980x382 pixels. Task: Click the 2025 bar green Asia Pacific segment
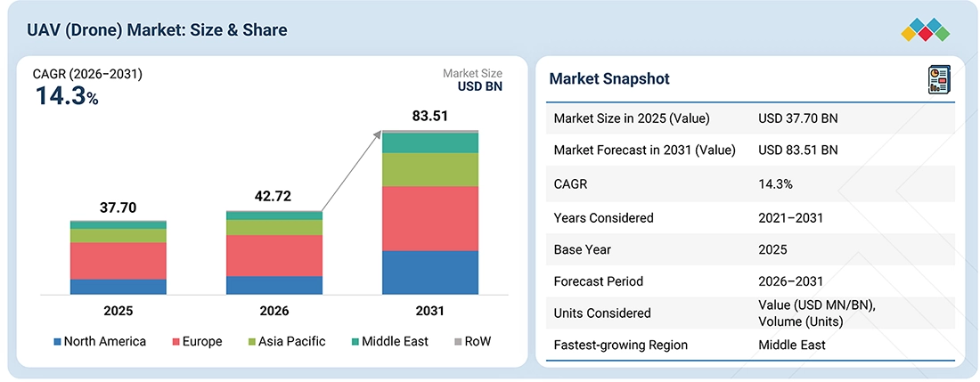click(x=118, y=236)
